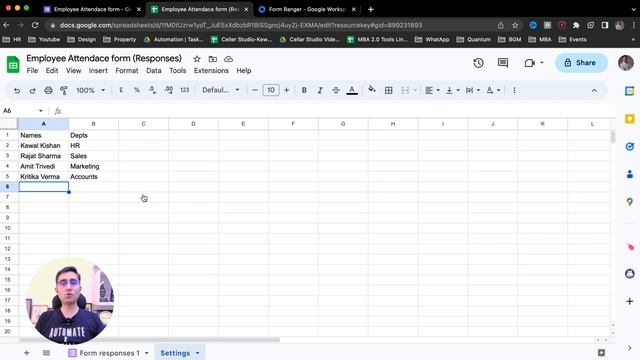This screenshot has height=360, width=640.
Task: Move document with folder icon
Action: tap(213, 59)
